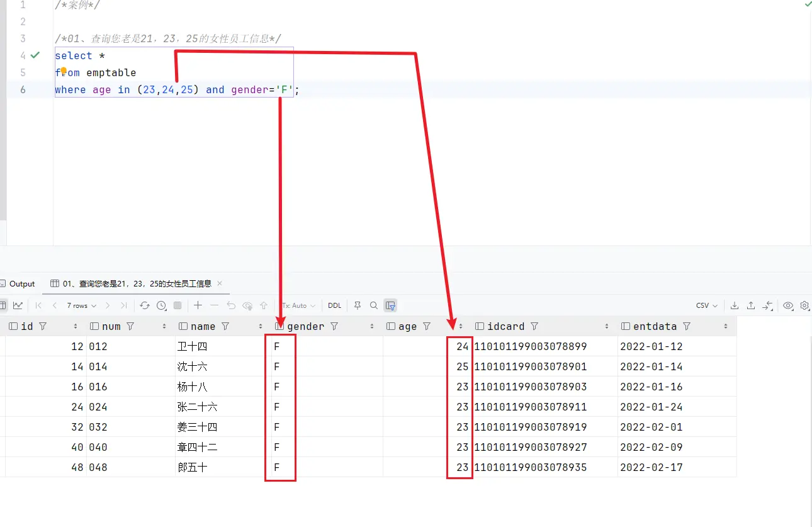Go to last page of results
The width and height of the screenshot is (812, 527).
pos(123,305)
